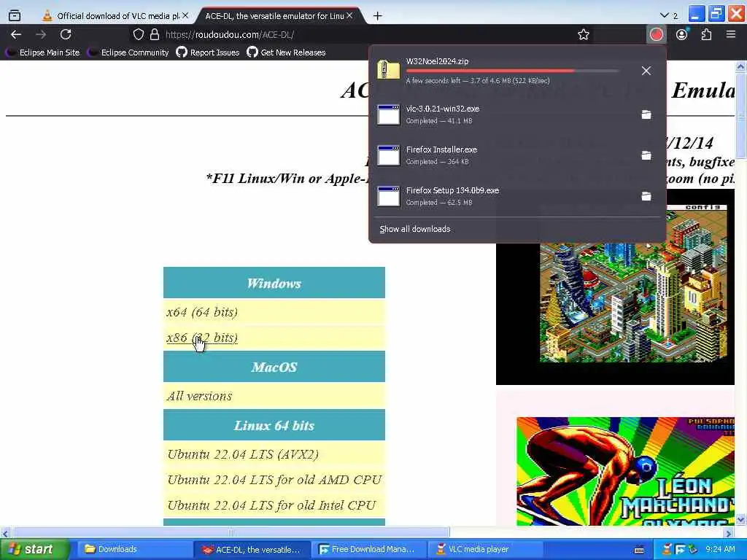Switch to the VLC media player download tab

pyautogui.click(x=115, y=16)
